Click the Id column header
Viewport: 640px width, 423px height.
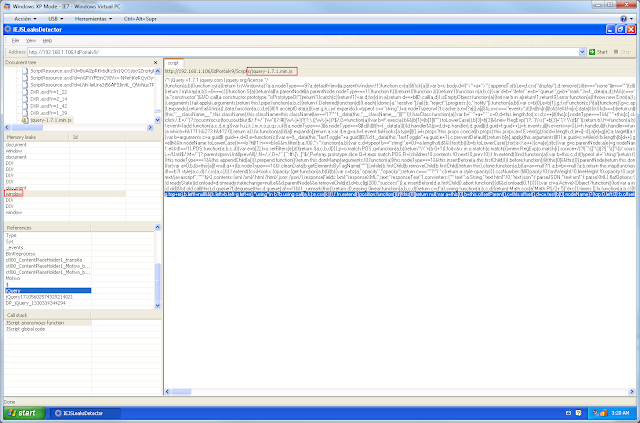tap(97, 137)
